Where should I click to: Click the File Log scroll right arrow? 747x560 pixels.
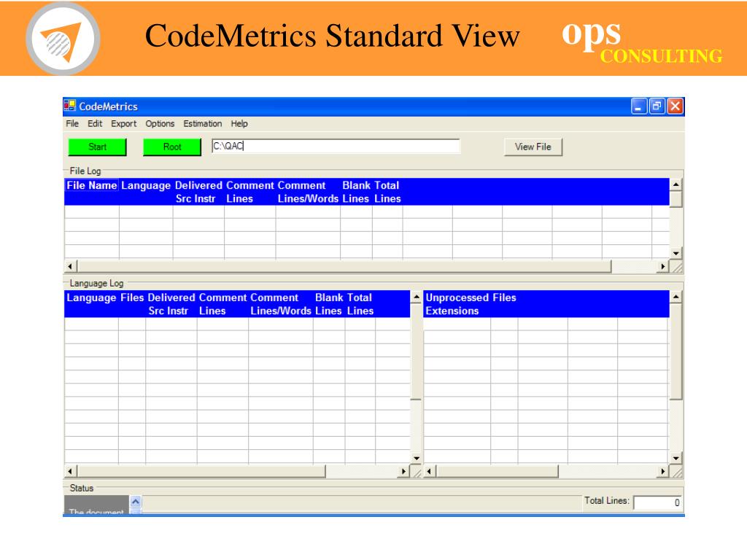pos(662,266)
